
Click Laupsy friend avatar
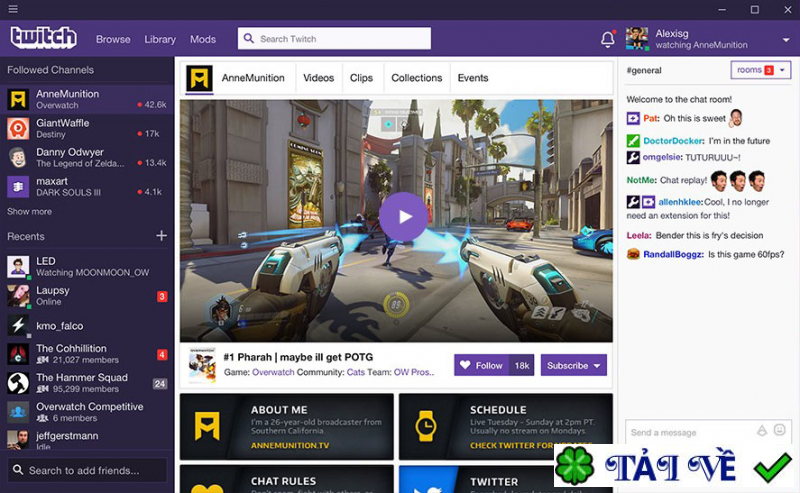point(18,296)
